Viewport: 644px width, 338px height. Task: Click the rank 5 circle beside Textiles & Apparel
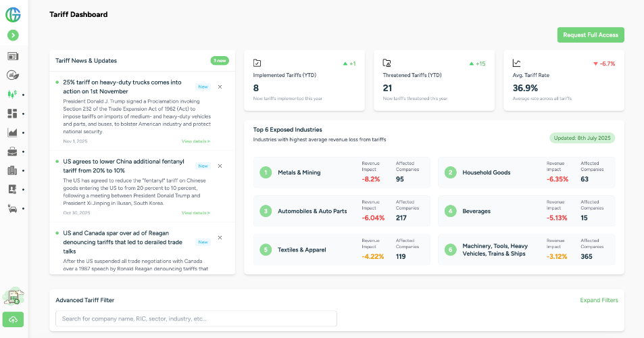click(266, 249)
